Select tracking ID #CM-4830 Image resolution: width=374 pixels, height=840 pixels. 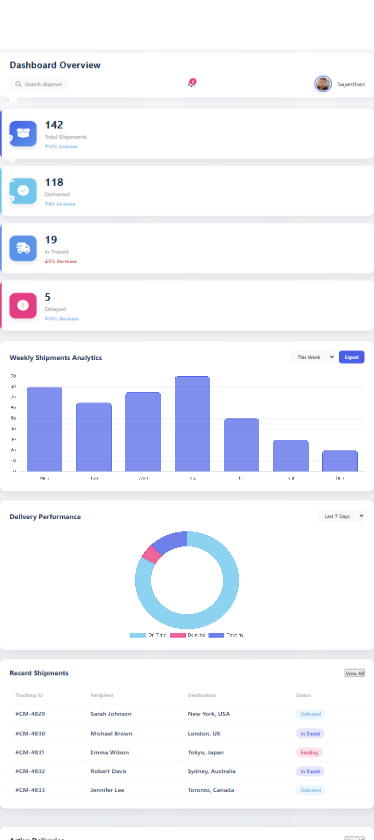tap(30, 733)
